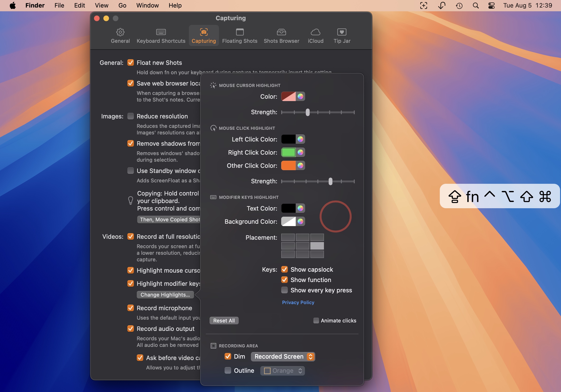Open color picker wheel for cursor highlight Color
Image resolution: width=561 pixels, height=392 pixels.
click(x=300, y=97)
